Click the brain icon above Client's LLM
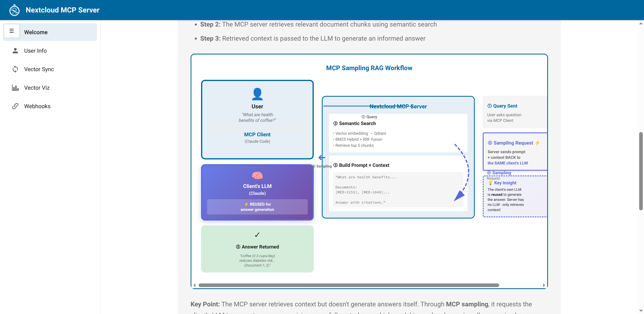644x314 pixels. tap(257, 176)
